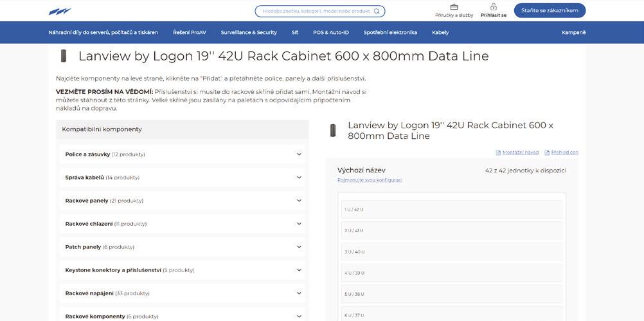Screen dimensions: 644x321
Task: Click the main product page title
Action: point(283,56)
